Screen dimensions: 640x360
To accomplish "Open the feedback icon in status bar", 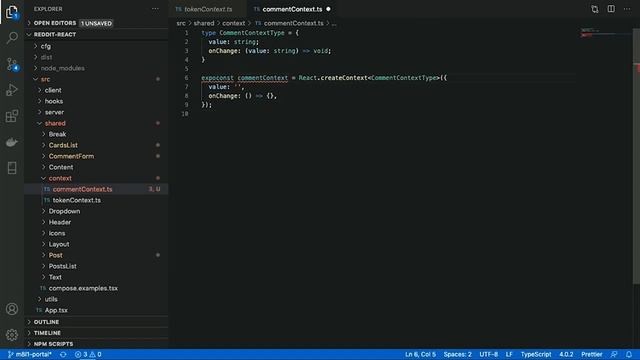I will (x=614, y=354).
